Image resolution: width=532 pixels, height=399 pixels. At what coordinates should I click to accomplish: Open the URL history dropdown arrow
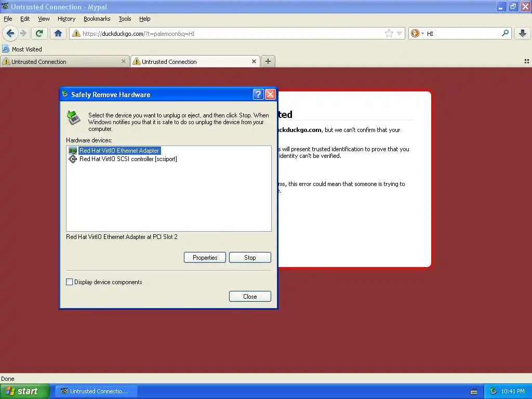pos(400,33)
